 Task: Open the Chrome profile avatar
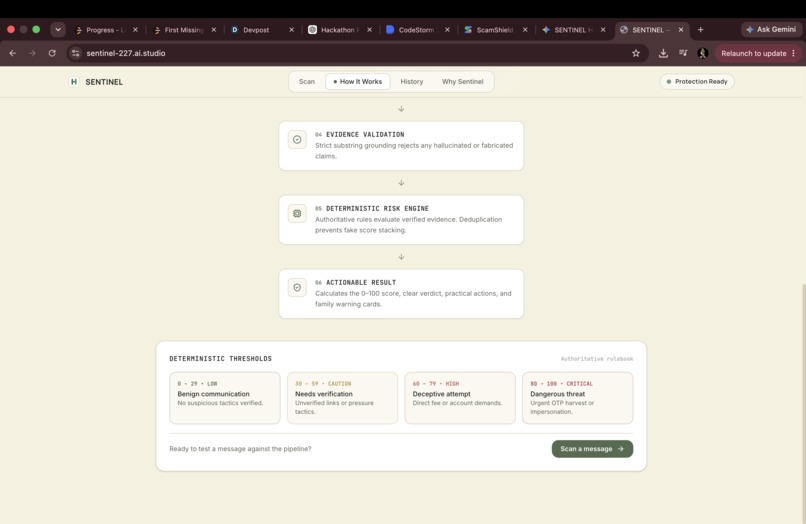tap(703, 53)
